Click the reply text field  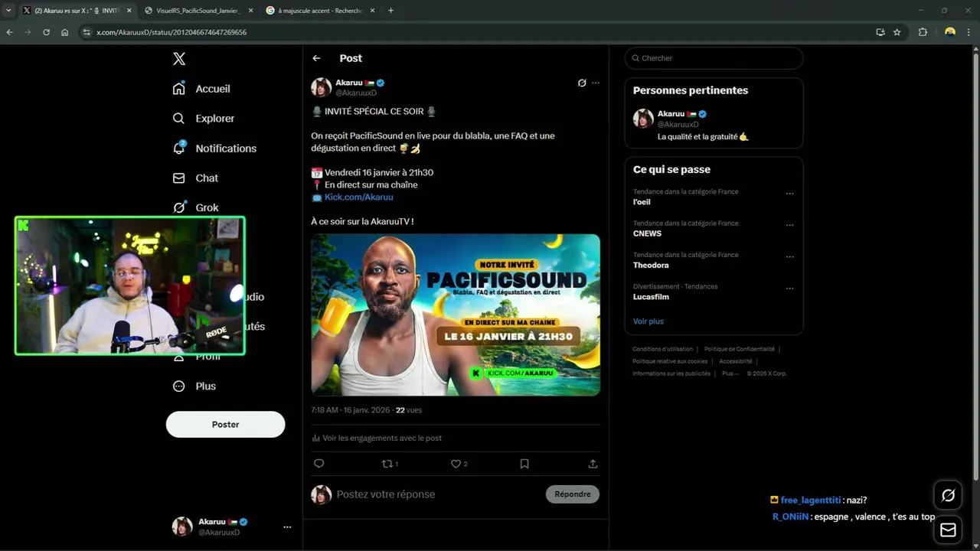pos(436,494)
